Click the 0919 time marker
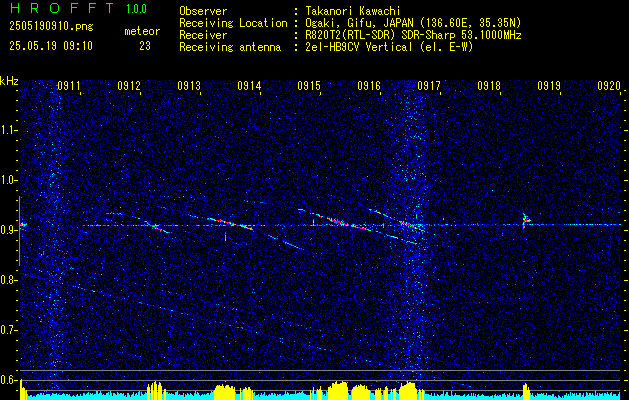Viewport: 629px width, 400px height. coord(549,86)
